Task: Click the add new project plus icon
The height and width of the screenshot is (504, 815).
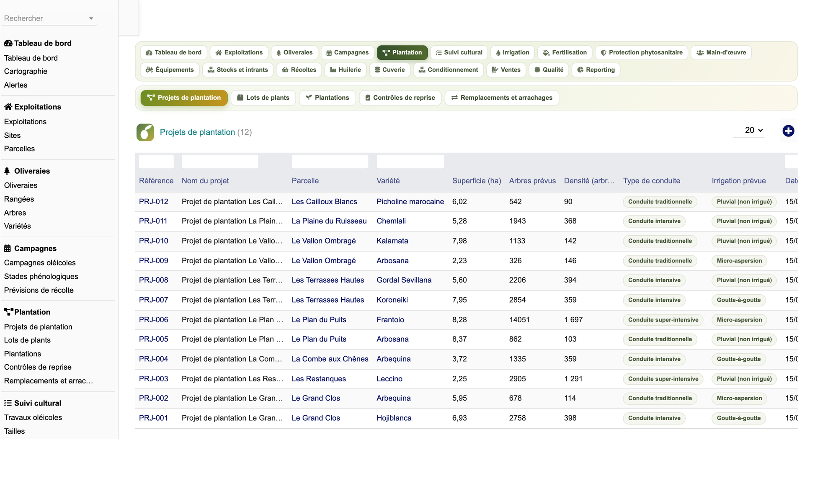Action: pos(788,131)
